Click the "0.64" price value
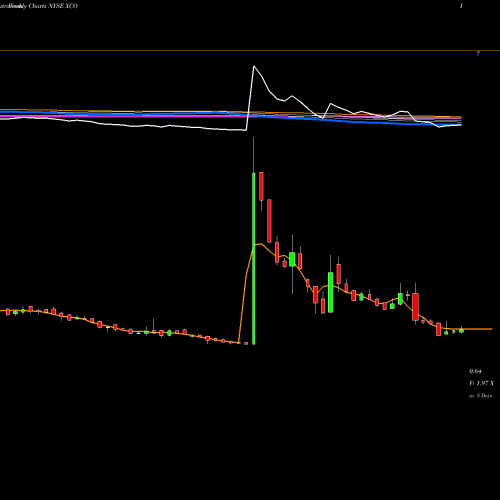This screenshot has height=500, width=500. pos(475,371)
